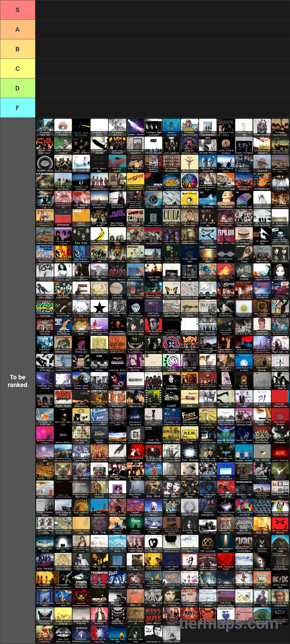Pick Black Sabbath - Master of Reality

click(117, 218)
